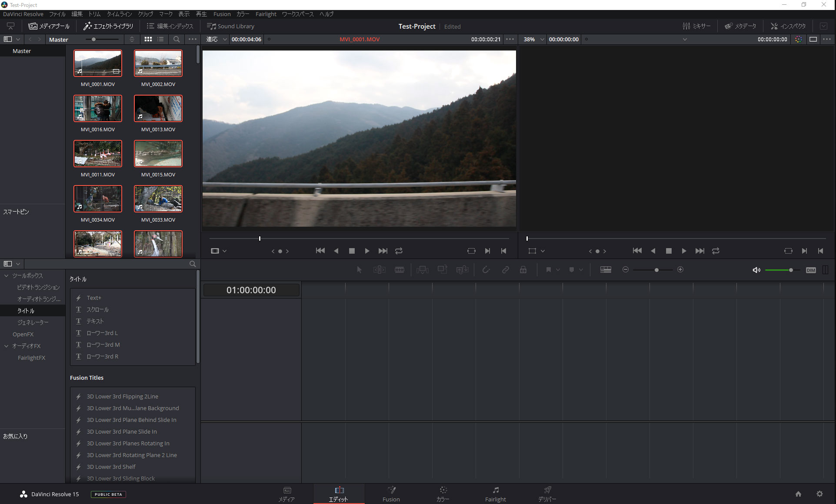This screenshot has width=836, height=504.
Task: Activate the trim edit mode tool
Action: [379, 270]
